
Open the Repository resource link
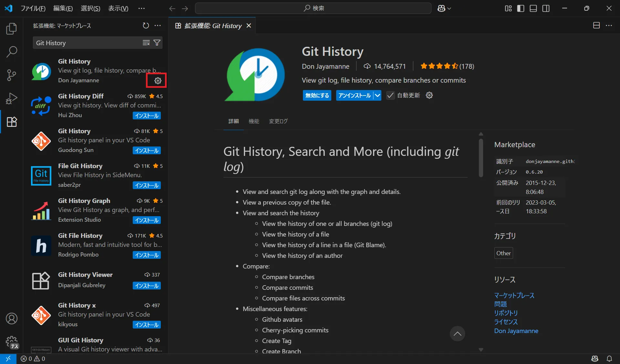tap(506, 313)
